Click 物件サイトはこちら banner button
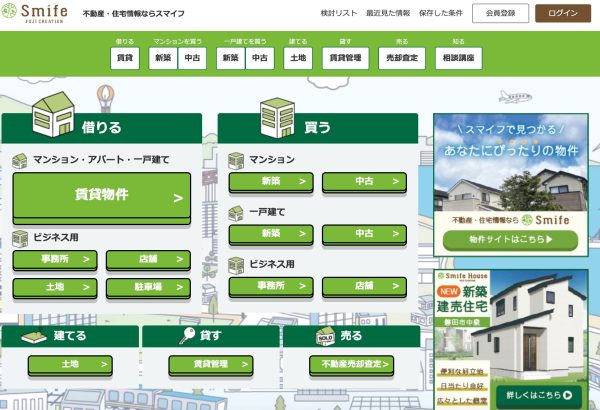600x410 pixels. 510,240
